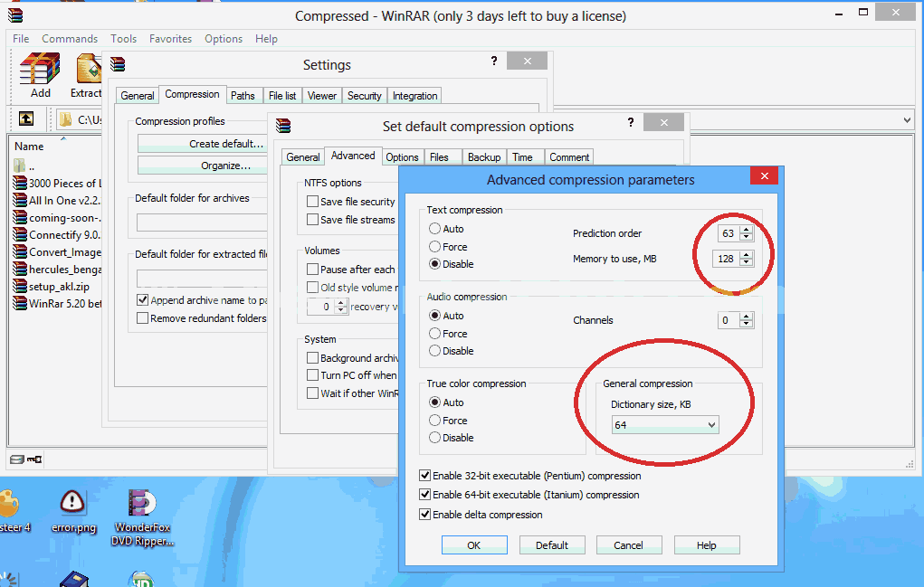Select Disable for Audio compression
This screenshot has width=924, height=587.
(x=435, y=351)
